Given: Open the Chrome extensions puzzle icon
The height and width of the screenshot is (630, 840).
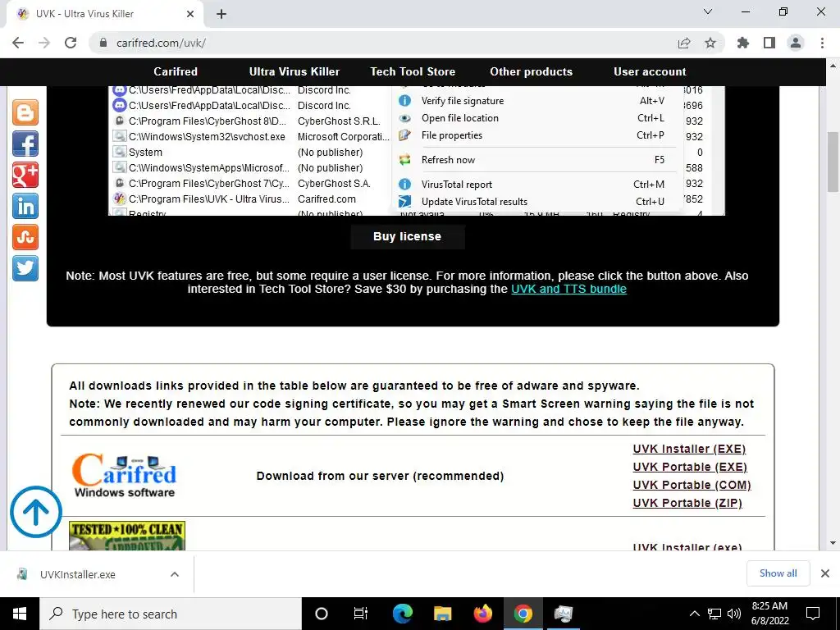Looking at the screenshot, I should (x=743, y=43).
